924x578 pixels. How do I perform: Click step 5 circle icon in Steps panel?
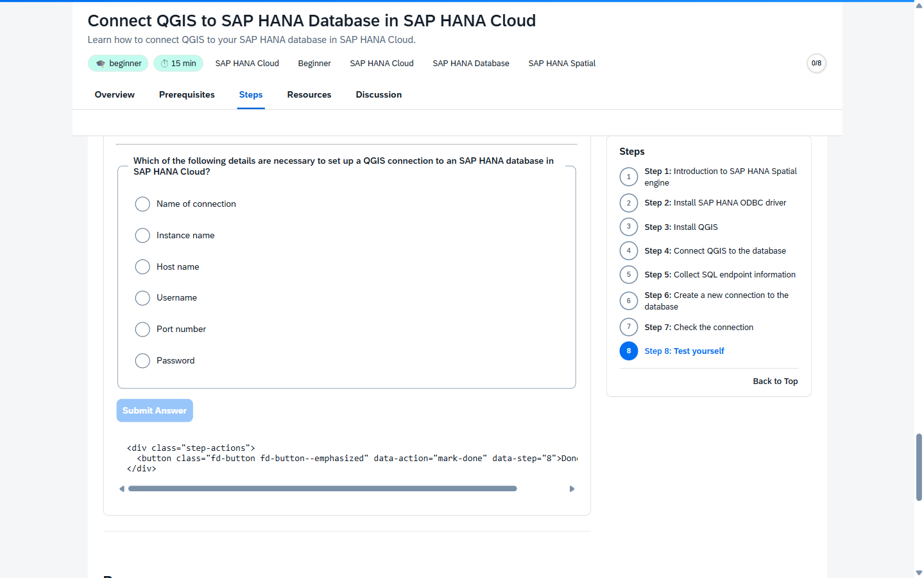click(x=629, y=274)
